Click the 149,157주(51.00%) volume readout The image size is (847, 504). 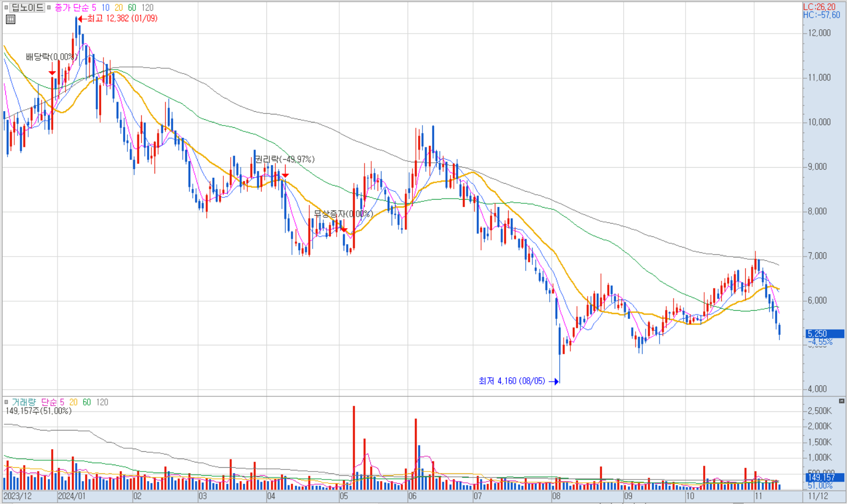38,411
